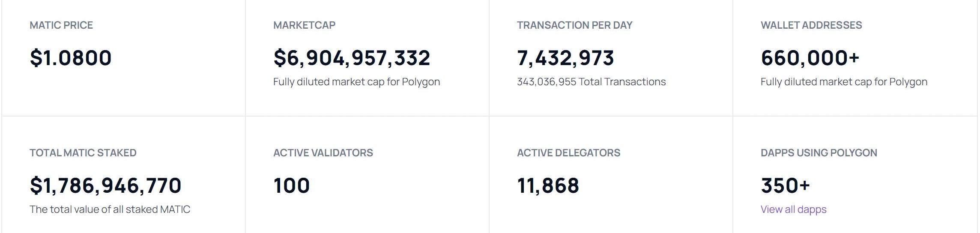Select the $6,904,957,332 marketcap figure

pyautogui.click(x=352, y=58)
